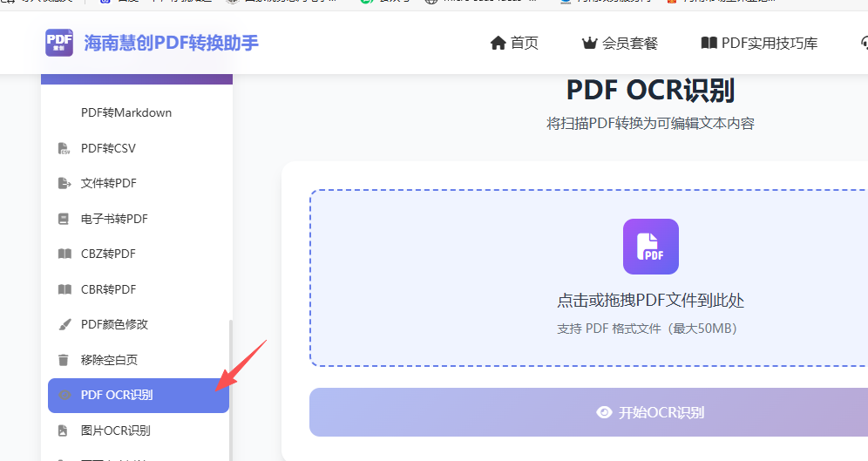
Task: Click the CSV file icon in sidebar
Action: pos(64,148)
